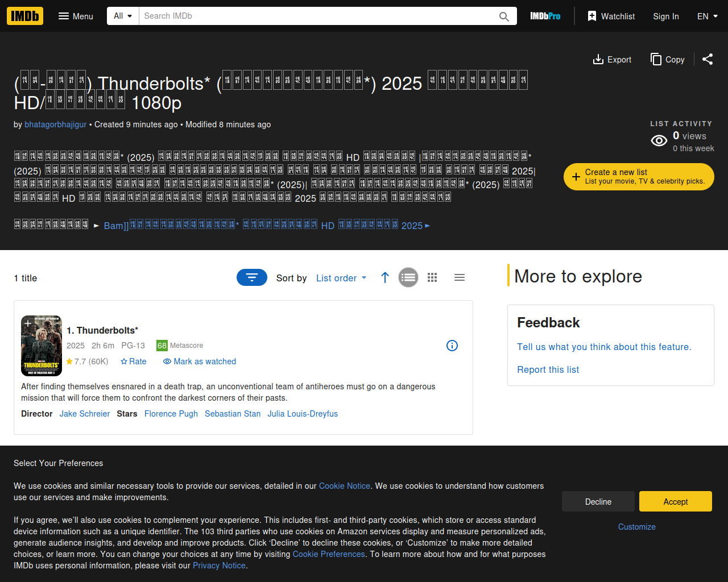Show info for Thunderbolts* with info icon
The image size is (728, 582).
(x=452, y=346)
